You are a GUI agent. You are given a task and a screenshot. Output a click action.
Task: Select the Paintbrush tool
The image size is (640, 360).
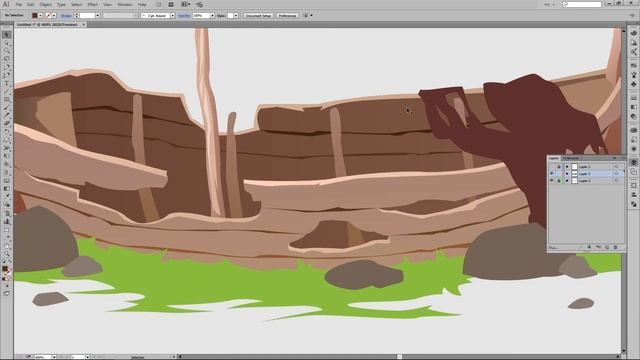click(x=7, y=108)
